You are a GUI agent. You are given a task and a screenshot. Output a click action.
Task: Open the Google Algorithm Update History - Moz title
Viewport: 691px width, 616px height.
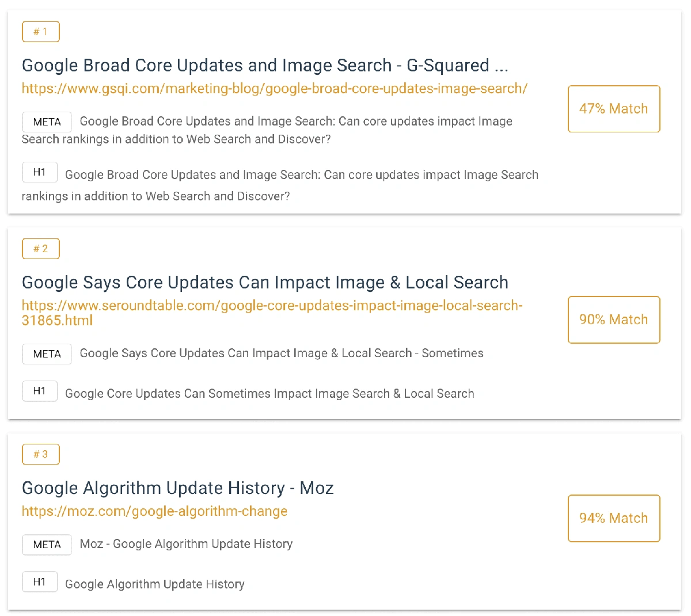click(x=177, y=488)
